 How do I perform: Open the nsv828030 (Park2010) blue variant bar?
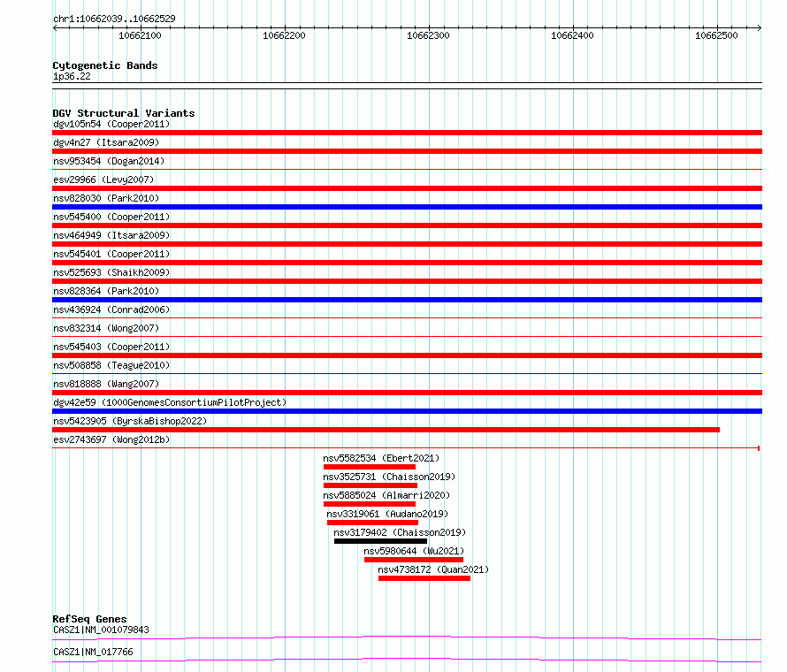[x=407, y=207]
